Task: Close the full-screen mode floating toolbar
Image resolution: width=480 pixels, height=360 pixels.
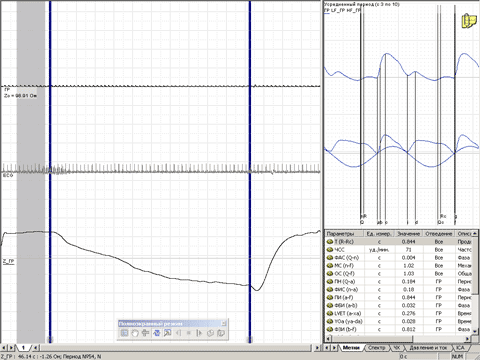Action: (x=224, y=323)
